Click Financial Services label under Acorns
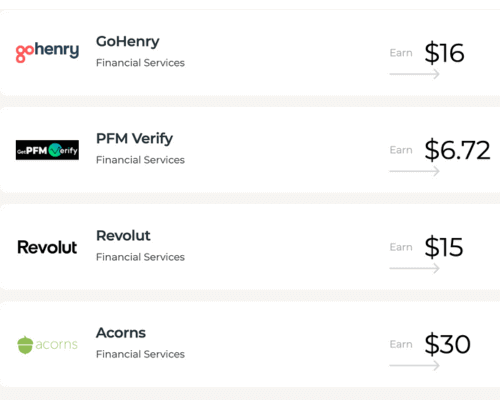The image size is (500, 400). click(140, 354)
